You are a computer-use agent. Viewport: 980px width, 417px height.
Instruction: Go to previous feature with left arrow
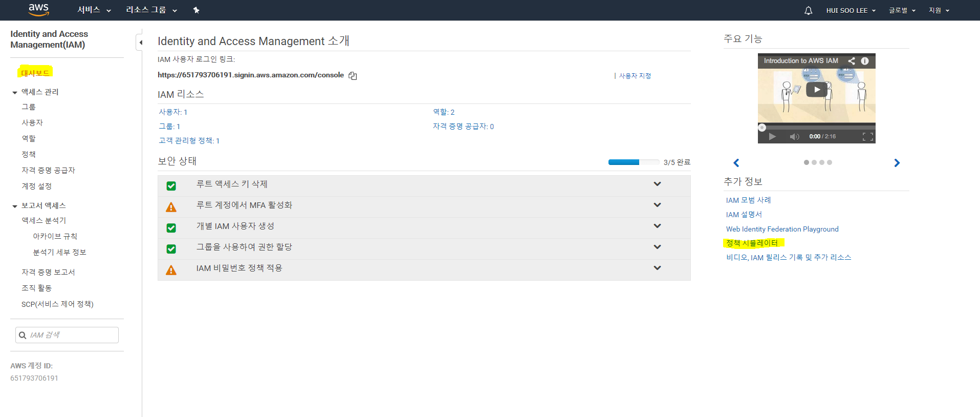click(736, 163)
